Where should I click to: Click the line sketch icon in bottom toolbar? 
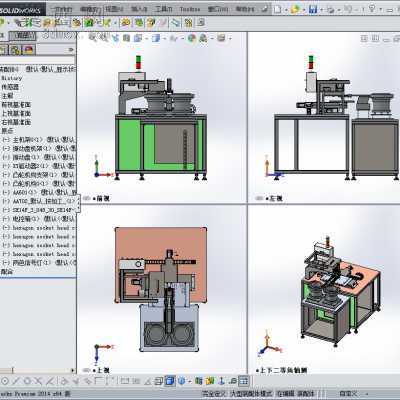16,381
